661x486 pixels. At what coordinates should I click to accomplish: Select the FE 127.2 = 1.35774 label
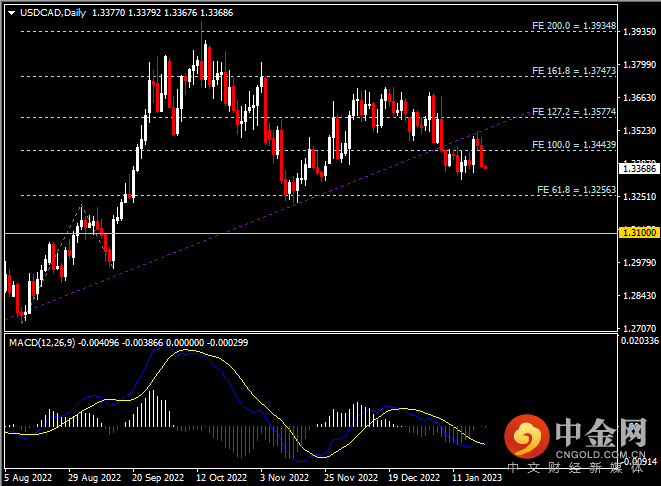coord(574,112)
